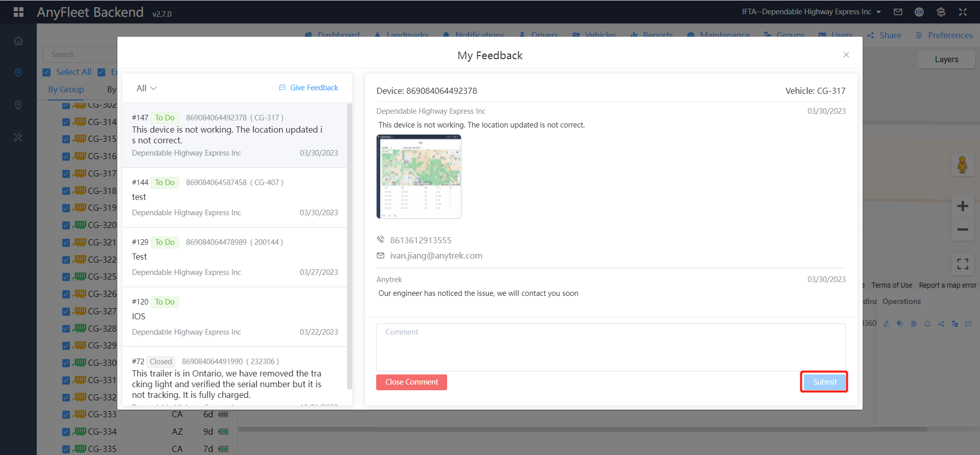Toggle map fullscreen view icon
Image resolution: width=980 pixels, height=455 pixels.
(963, 264)
